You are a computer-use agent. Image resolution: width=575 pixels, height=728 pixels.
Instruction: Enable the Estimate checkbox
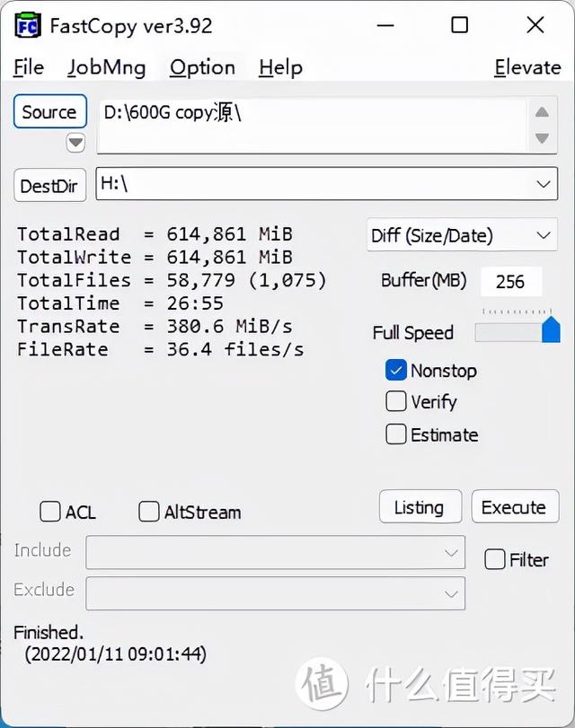click(x=396, y=434)
